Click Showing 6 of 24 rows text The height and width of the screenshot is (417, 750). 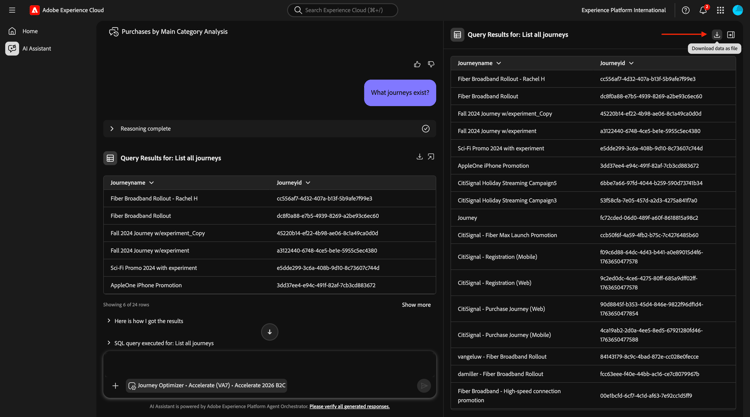tap(126, 305)
